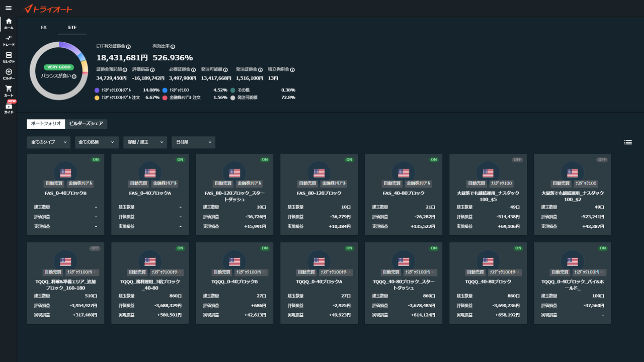The image size is (644, 362).
Task: Switch to list view layout
Action: (x=628, y=142)
